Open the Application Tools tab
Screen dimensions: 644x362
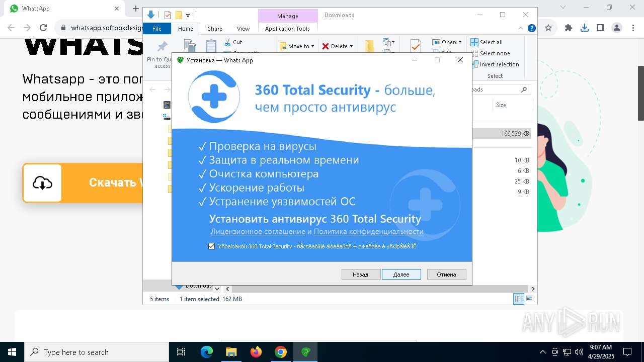[x=287, y=29]
